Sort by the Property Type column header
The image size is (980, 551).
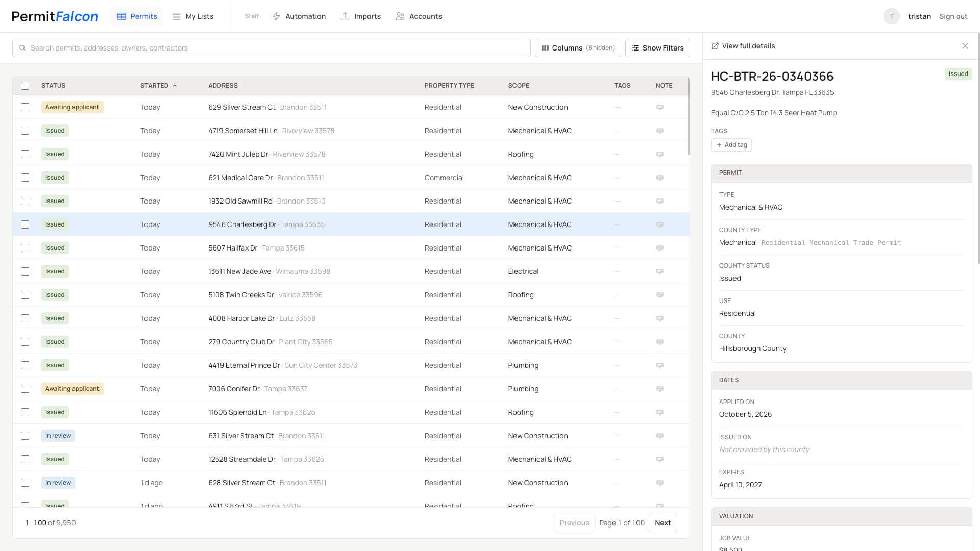coord(449,86)
